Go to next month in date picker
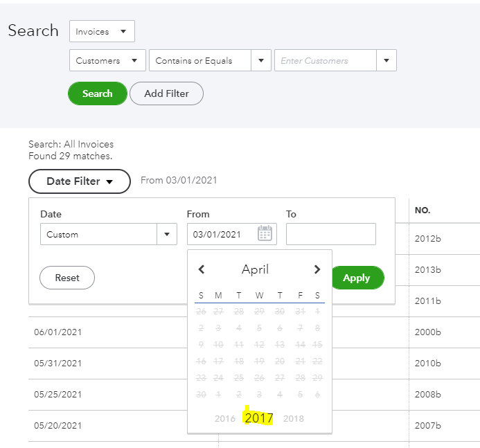 coord(317,269)
